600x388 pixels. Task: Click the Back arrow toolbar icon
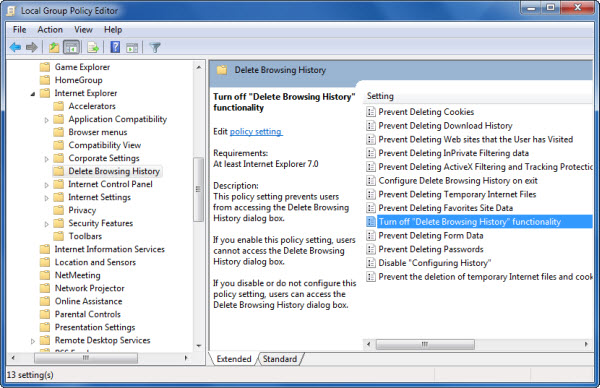15,47
